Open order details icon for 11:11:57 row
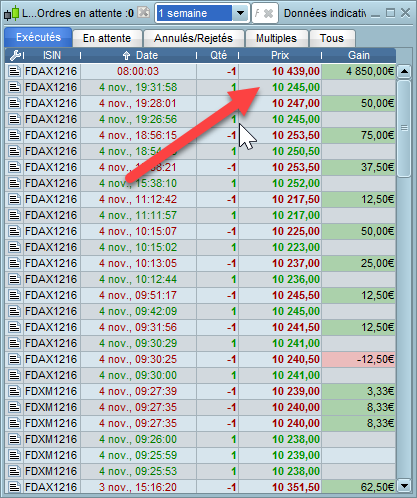417x498 pixels. click(x=14, y=215)
